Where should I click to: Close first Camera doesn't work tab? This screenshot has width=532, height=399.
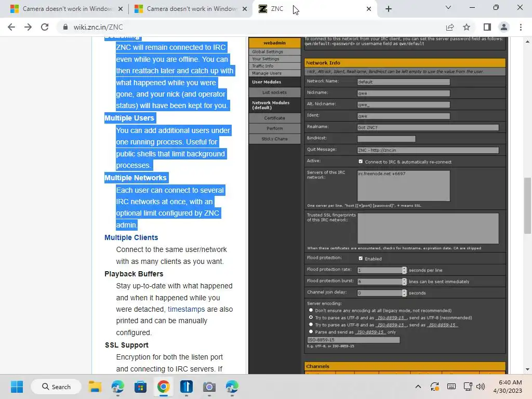click(x=121, y=9)
